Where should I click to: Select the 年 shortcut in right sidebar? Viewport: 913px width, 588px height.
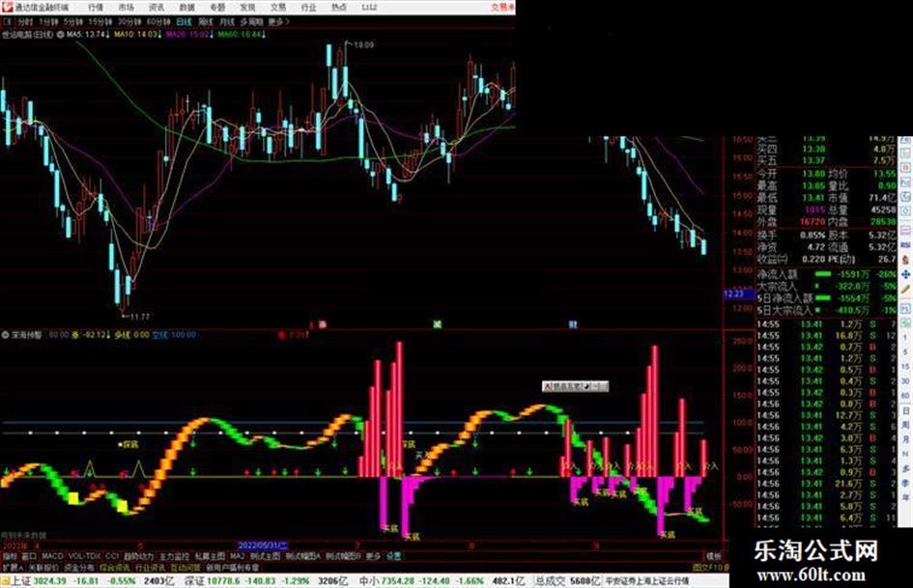906,498
